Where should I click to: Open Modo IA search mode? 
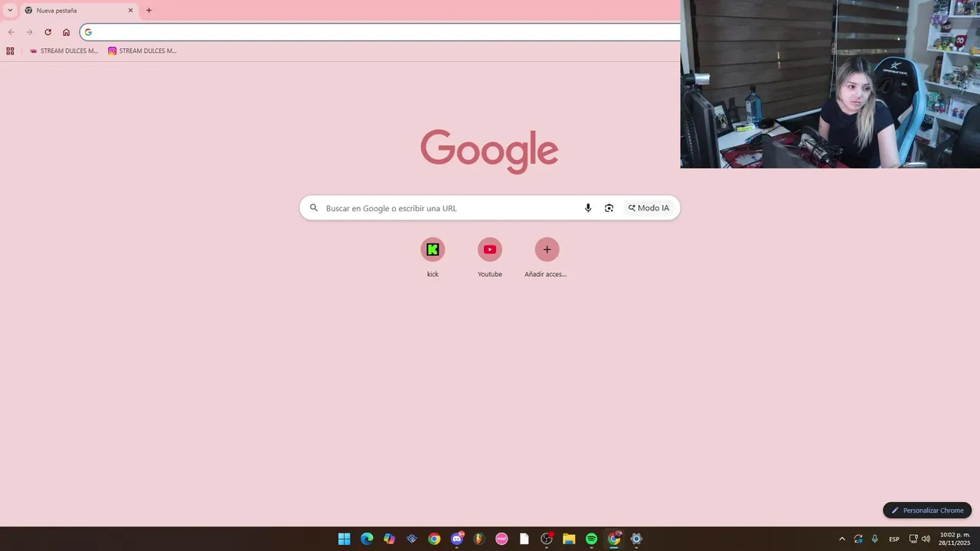coord(648,208)
